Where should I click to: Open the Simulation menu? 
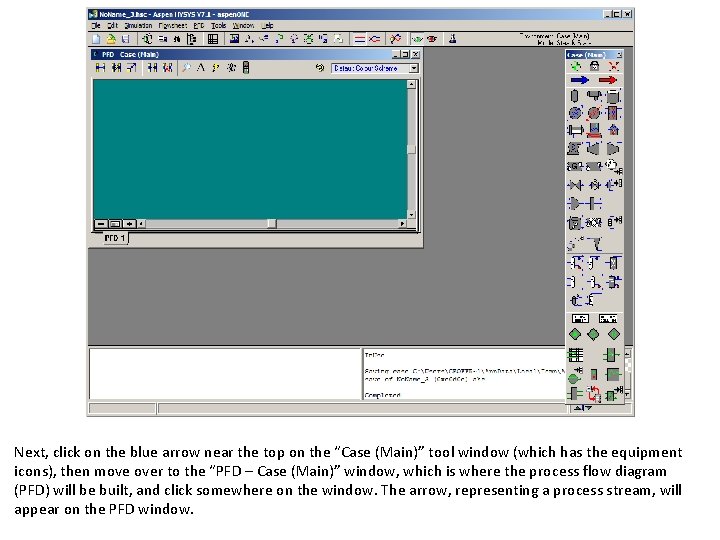(138, 26)
